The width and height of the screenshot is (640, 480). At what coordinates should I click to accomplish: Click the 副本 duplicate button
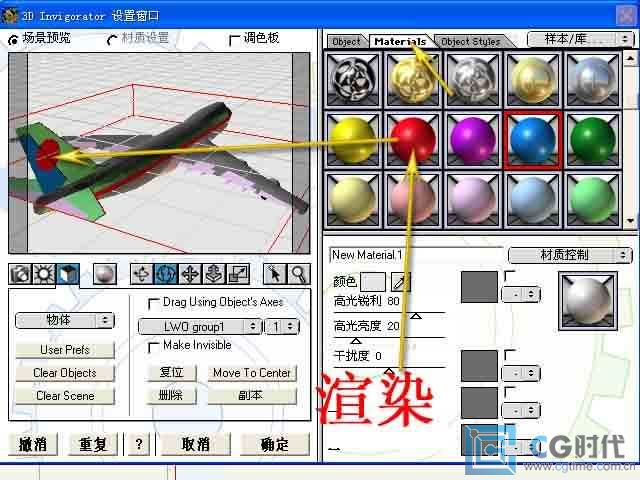[x=252, y=396]
